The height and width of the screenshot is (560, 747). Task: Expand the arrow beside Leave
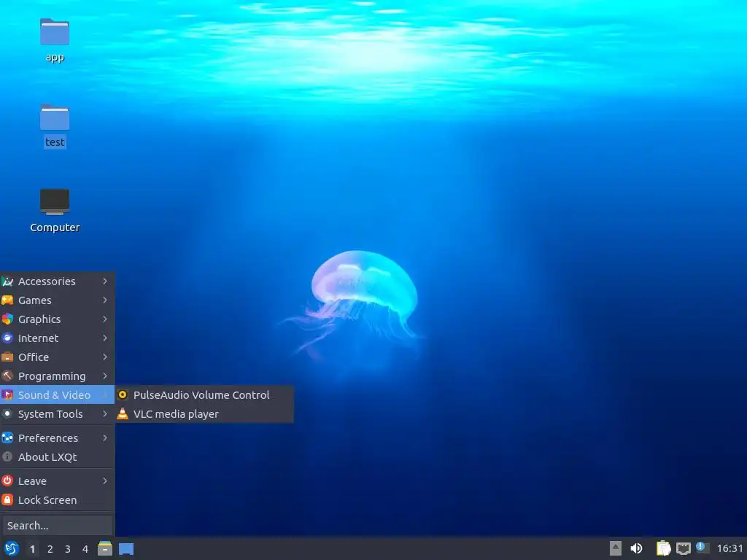[x=105, y=481]
